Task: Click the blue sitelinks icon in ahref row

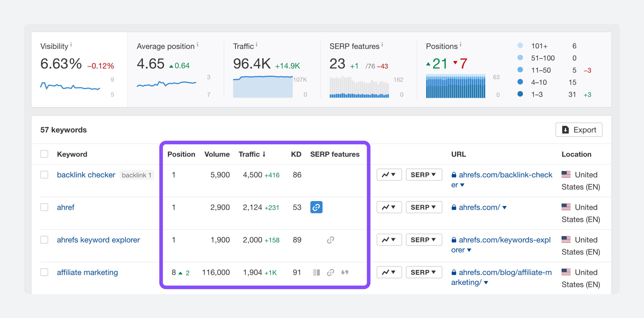Action: coord(316,207)
